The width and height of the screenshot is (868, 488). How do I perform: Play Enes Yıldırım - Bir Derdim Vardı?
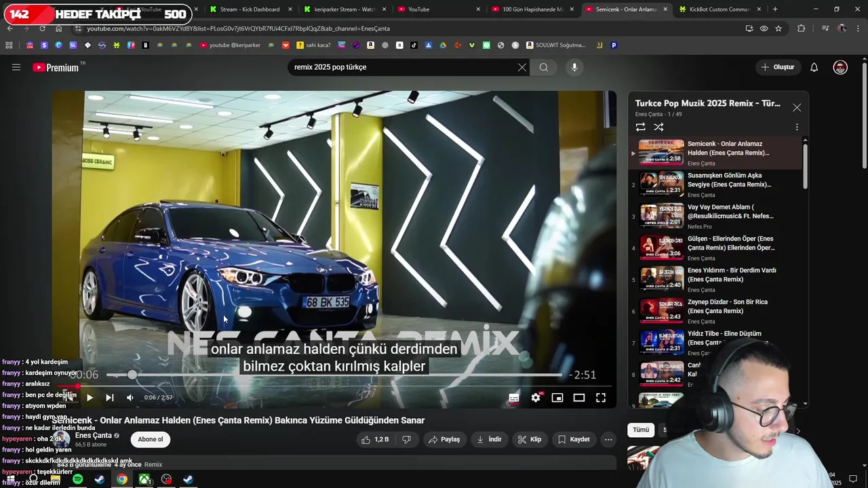pos(715,279)
